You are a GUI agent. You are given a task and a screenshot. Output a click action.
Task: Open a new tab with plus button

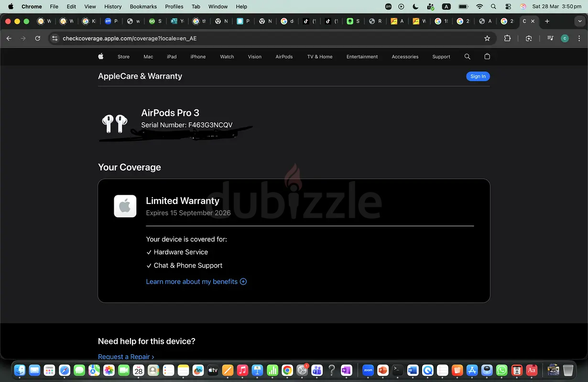[x=547, y=21]
